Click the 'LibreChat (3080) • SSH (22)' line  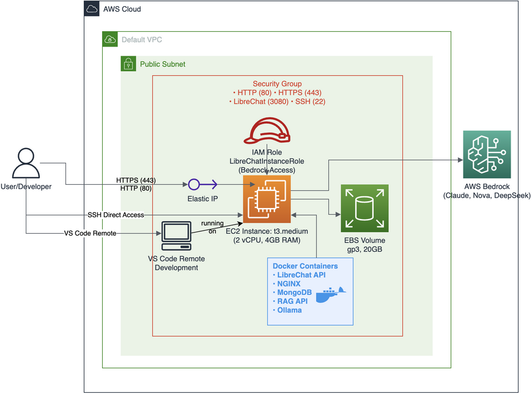[277, 102]
